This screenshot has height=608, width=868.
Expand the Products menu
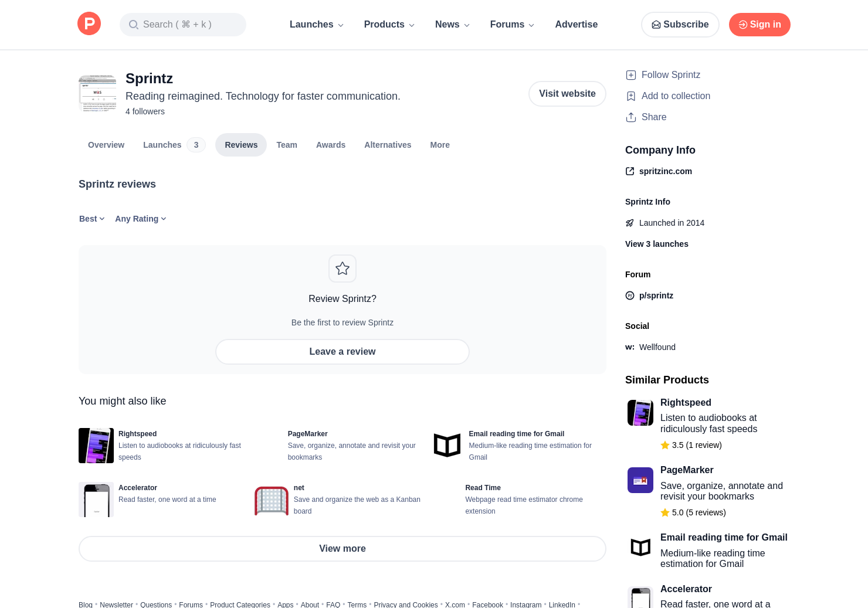click(x=389, y=25)
